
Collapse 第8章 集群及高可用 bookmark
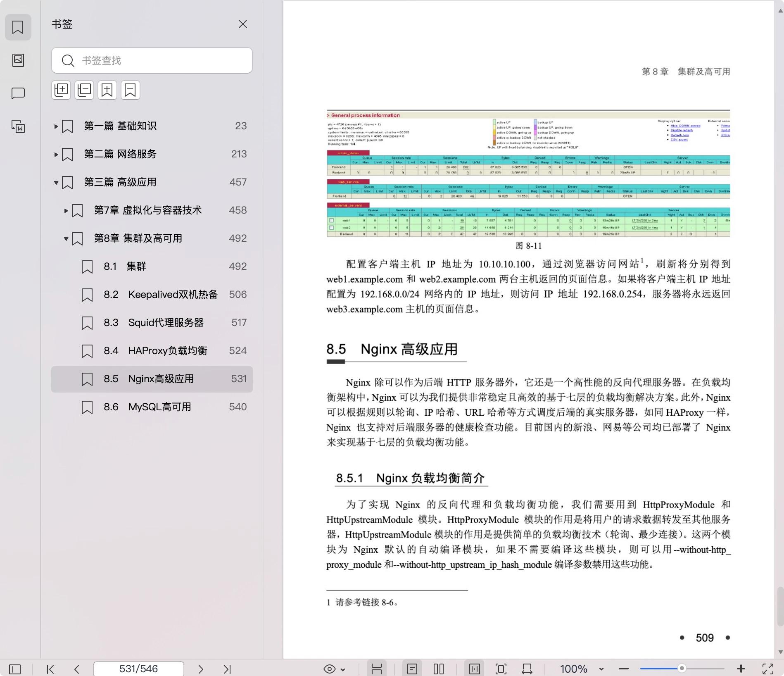(66, 239)
